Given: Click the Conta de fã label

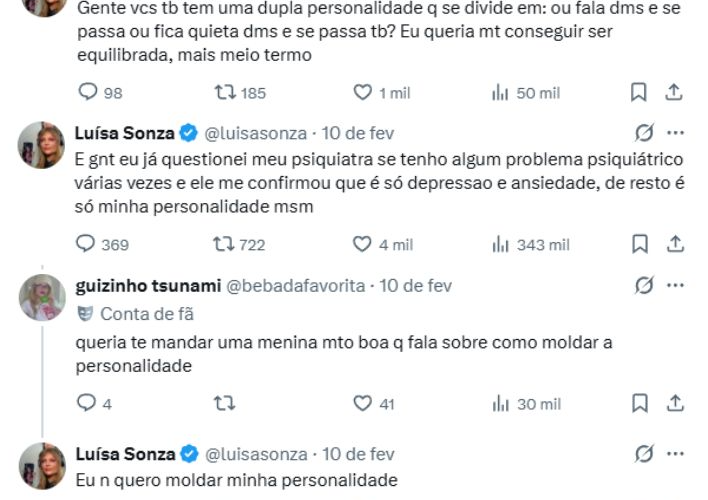Looking at the screenshot, I should coord(146,314).
